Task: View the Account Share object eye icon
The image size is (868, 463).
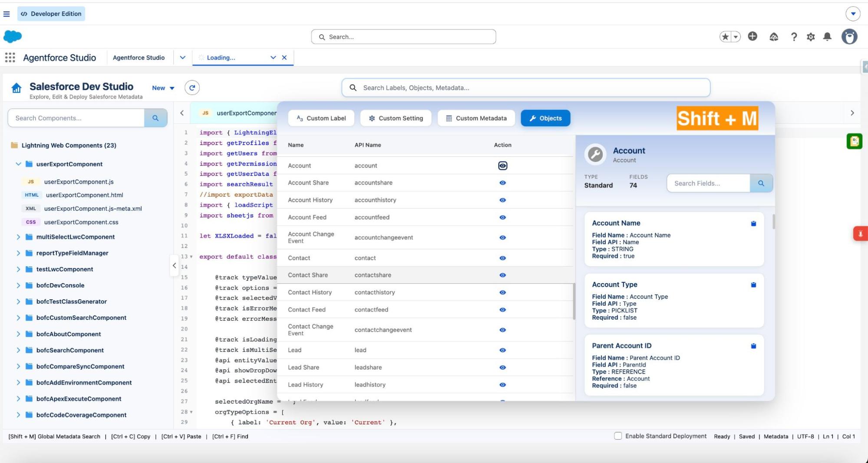Action: (502, 183)
